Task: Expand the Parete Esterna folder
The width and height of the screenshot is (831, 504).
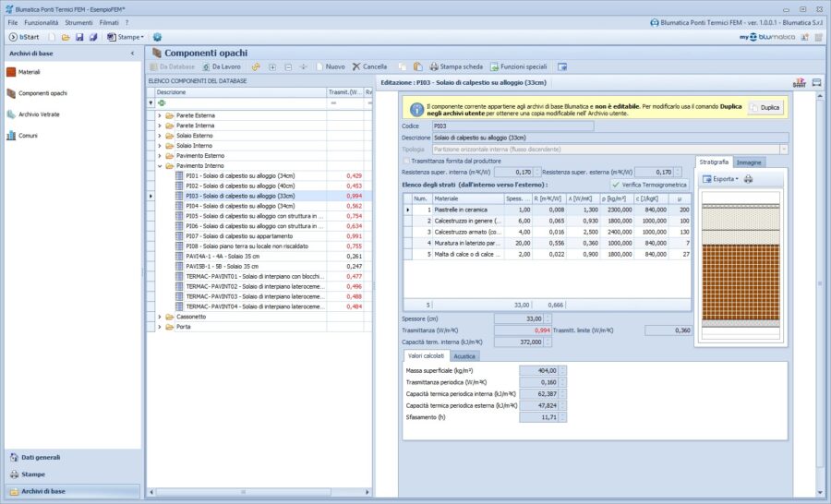Action: point(159,115)
